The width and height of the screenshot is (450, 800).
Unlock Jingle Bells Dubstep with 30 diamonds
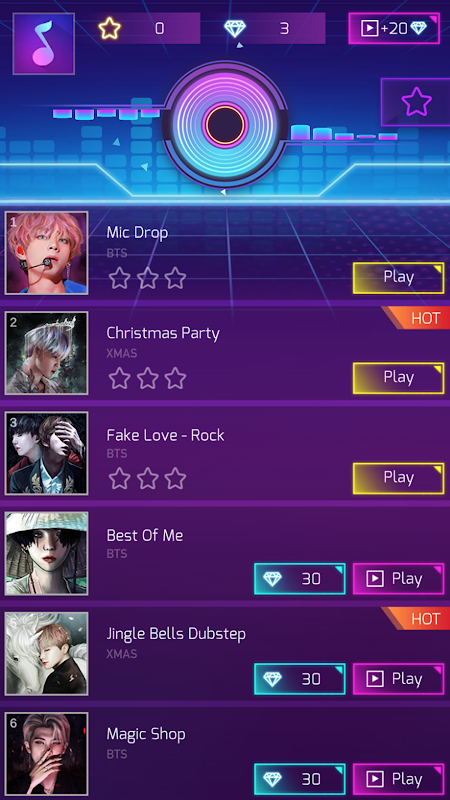tap(300, 679)
